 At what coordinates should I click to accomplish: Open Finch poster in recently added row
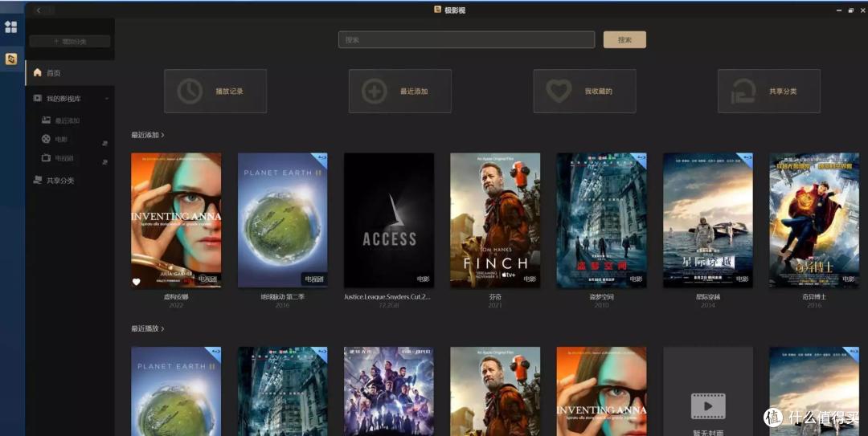tap(495, 220)
